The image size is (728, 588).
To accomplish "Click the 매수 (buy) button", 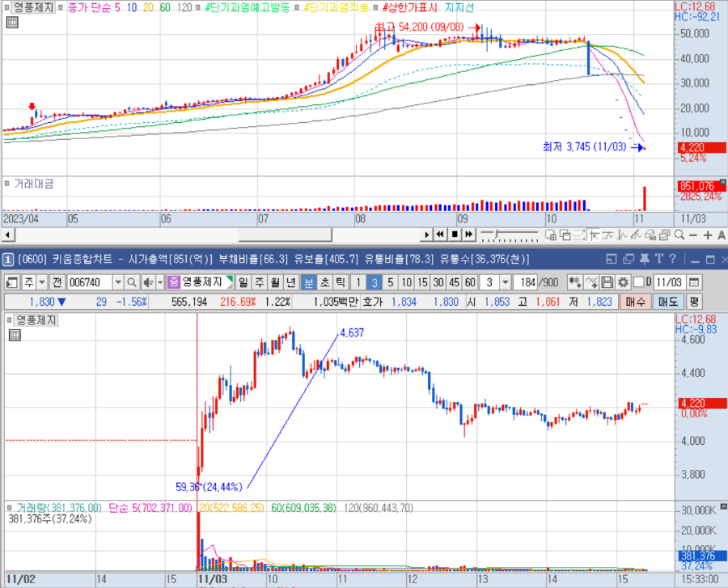I will point(635,302).
